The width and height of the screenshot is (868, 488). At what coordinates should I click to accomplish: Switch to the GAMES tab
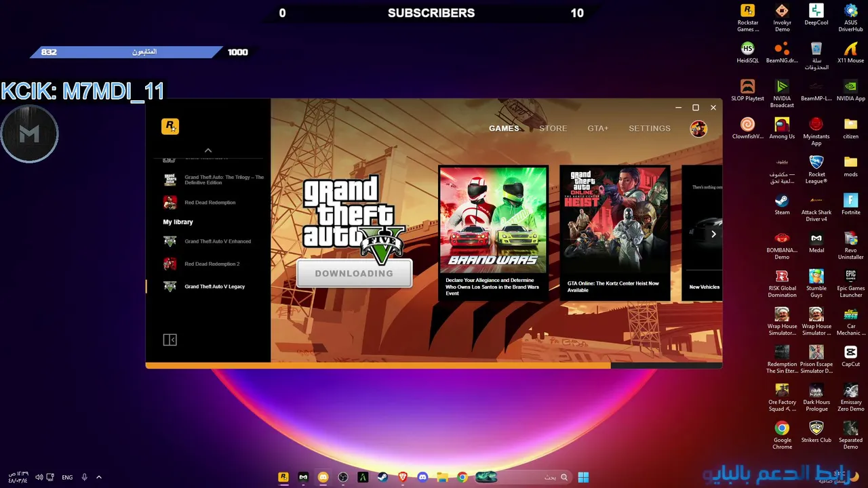504,128
